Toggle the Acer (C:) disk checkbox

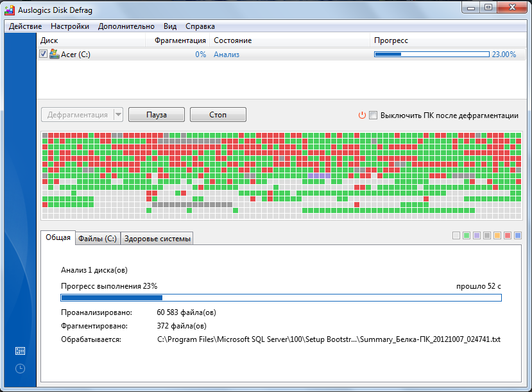(43, 54)
